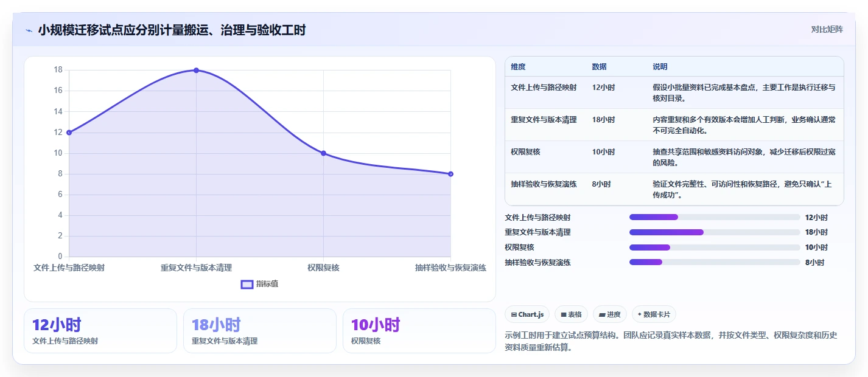Click the last chart point at value 8
Image resolution: width=868 pixels, height=377 pixels.
450,174
